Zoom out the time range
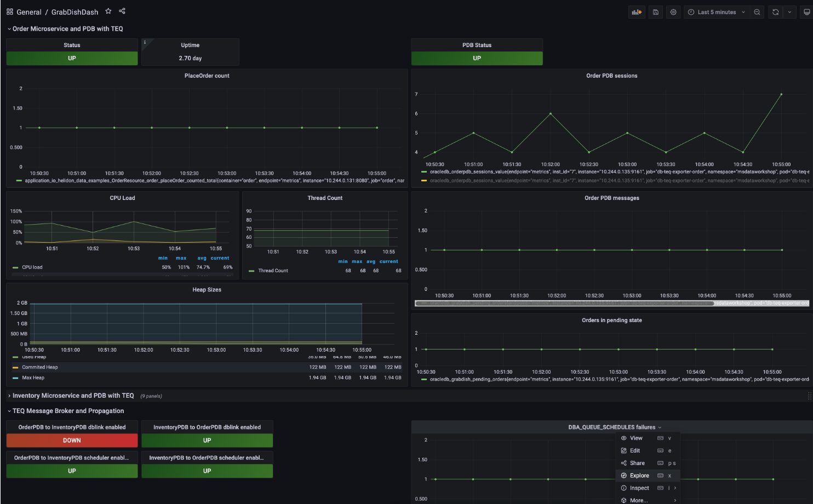This screenshot has height=504, width=813. coord(757,12)
